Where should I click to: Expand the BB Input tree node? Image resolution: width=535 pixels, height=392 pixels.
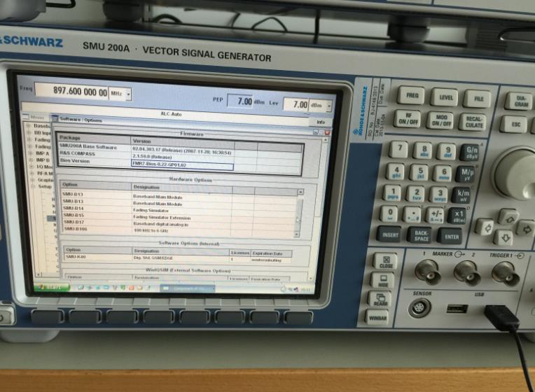click(29, 133)
